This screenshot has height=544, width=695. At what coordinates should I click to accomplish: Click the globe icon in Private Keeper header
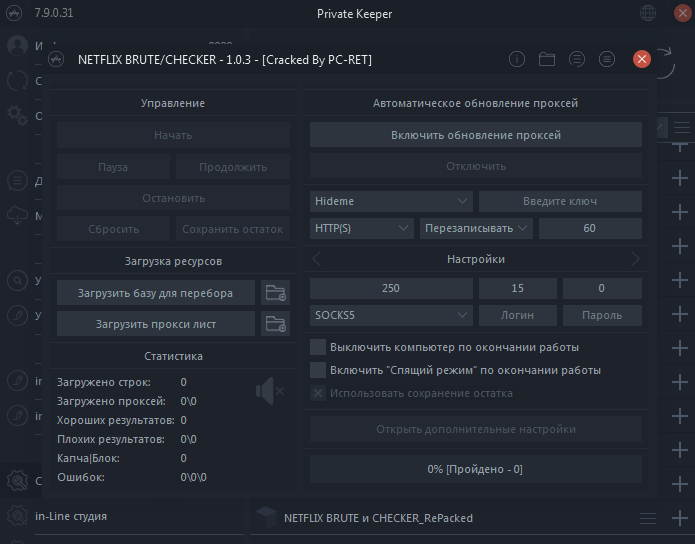coord(648,13)
